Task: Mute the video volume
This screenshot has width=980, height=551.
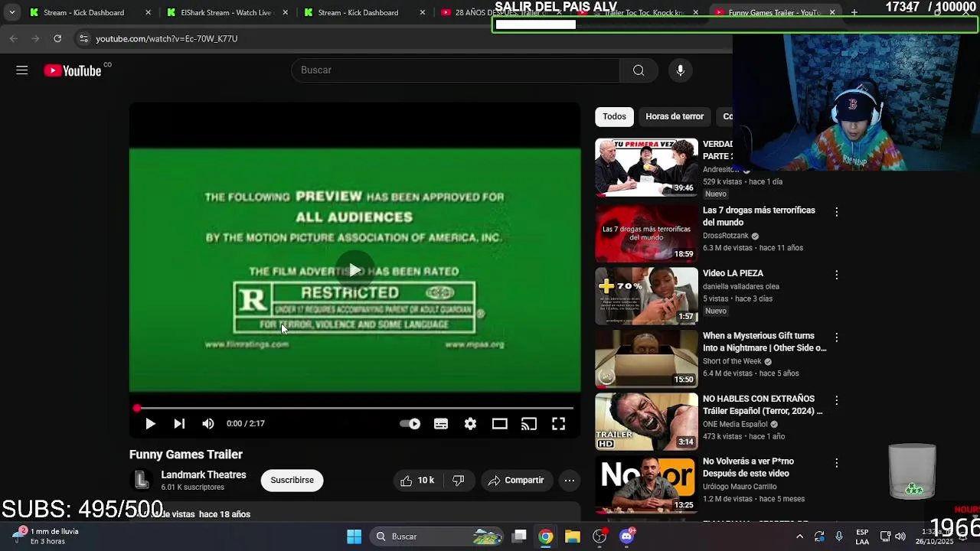Action: (x=208, y=423)
